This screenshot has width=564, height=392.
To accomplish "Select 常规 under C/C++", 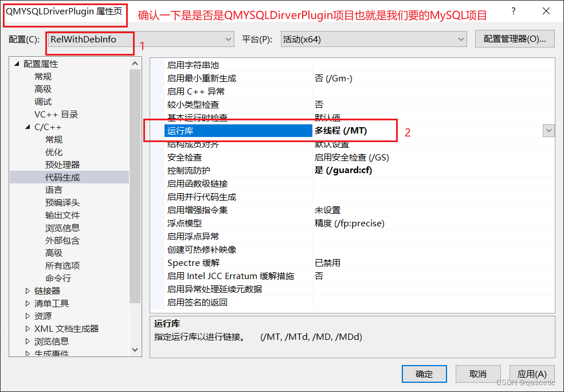I will 54,139.
